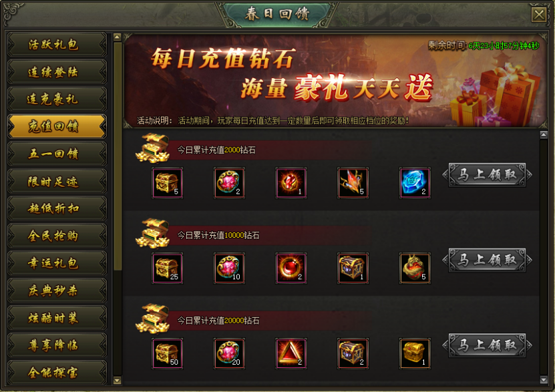This screenshot has width=555, height=392.
Task: Claim the 2000 diamond recharge reward
Action: [487, 175]
